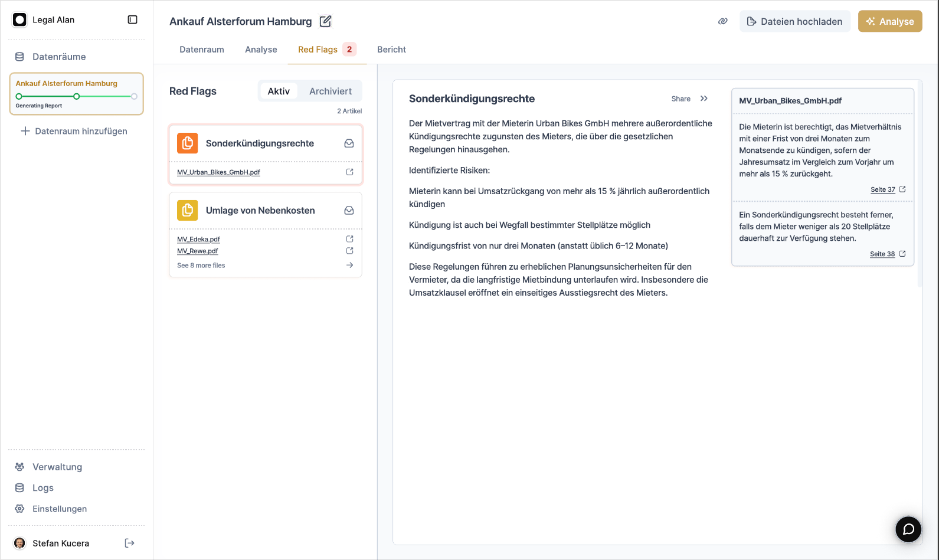Add a new Datenraum
This screenshot has height=560, width=939.
tap(74, 131)
